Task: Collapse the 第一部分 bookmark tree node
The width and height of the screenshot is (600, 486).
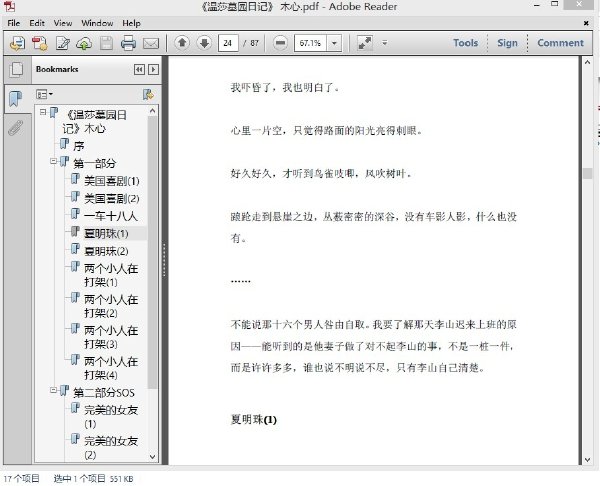Action: (53, 161)
